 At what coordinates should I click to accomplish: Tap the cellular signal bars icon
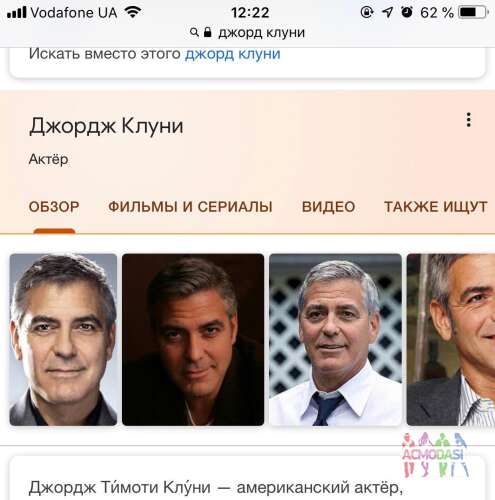[x=16, y=12]
